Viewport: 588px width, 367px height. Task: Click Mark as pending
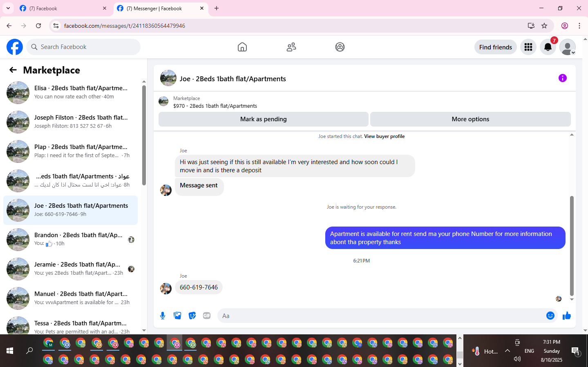264,119
